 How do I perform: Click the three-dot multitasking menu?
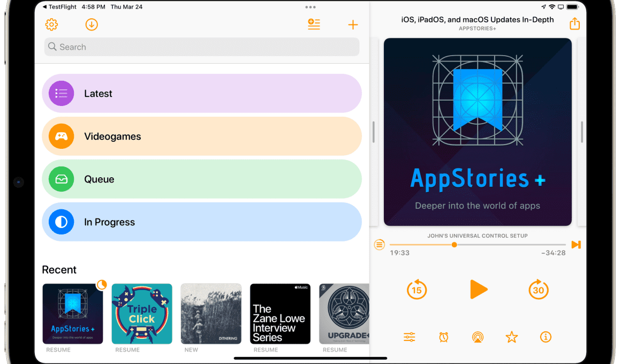click(x=310, y=7)
